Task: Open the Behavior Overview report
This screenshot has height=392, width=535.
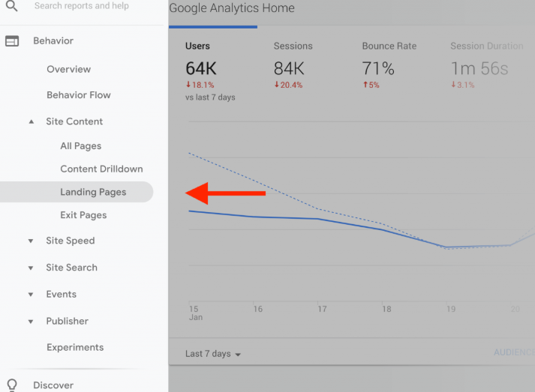Action: pos(68,69)
